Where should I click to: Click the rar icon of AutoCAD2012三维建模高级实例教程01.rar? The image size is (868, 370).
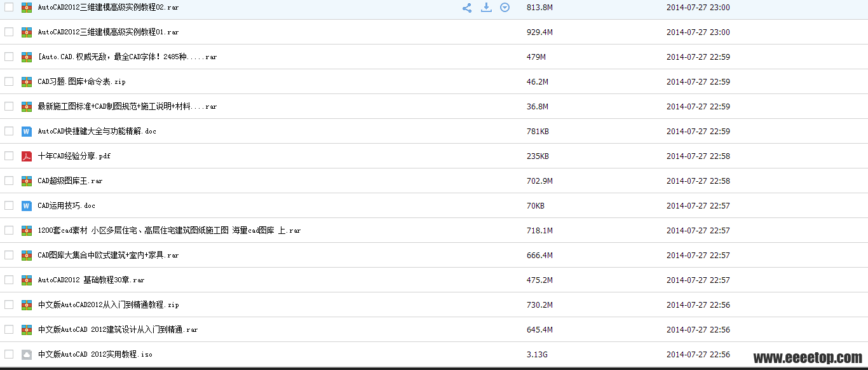coord(27,32)
